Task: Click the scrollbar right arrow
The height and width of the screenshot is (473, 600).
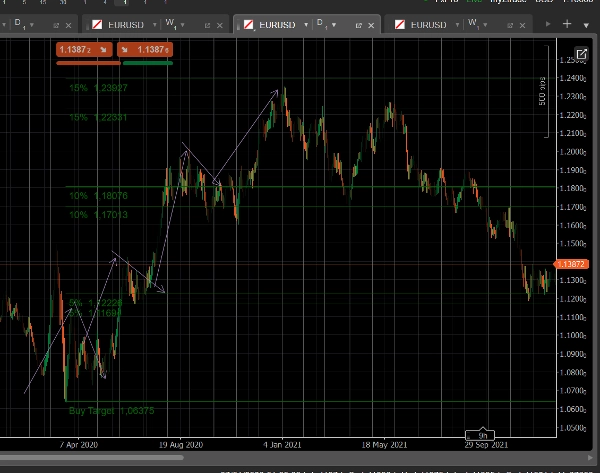Action: tap(590, 457)
